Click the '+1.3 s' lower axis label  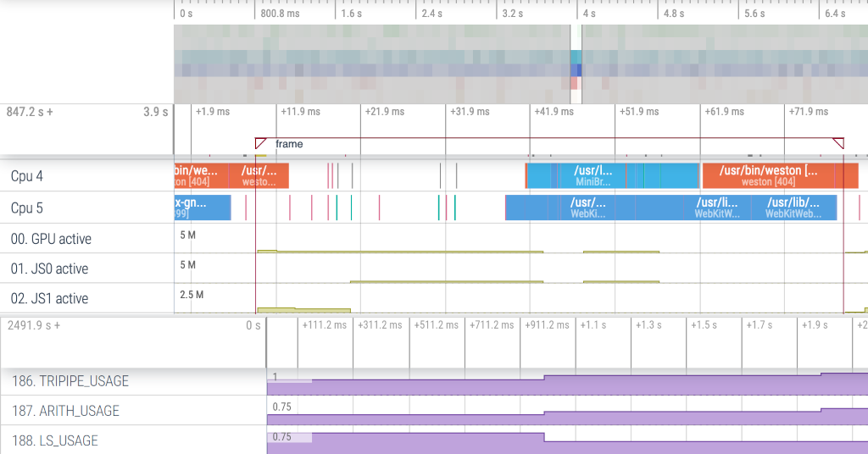click(x=648, y=325)
